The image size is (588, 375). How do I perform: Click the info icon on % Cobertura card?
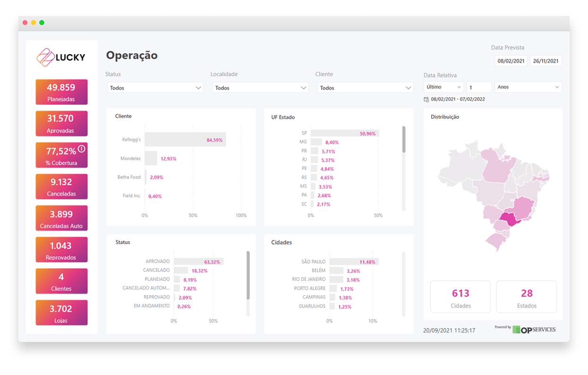coord(81,149)
